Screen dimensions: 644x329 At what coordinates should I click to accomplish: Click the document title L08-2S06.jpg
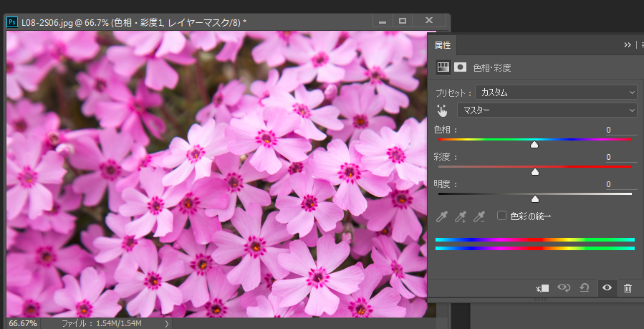pos(47,23)
